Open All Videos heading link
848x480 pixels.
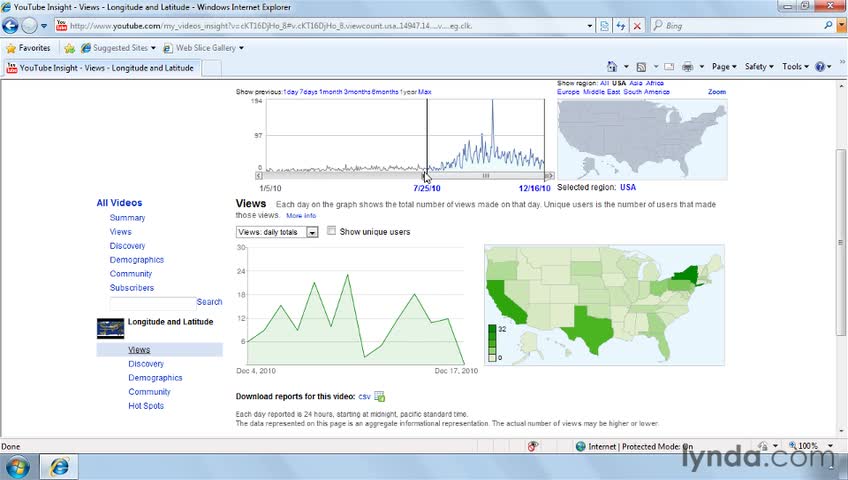tap(119, 203)
